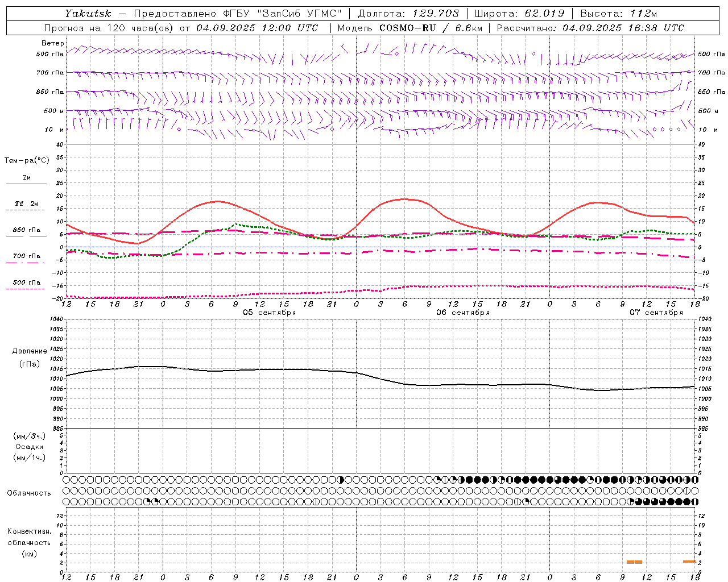
Task: Click the black surface pressure curve
Action: [x=381, y=379]
